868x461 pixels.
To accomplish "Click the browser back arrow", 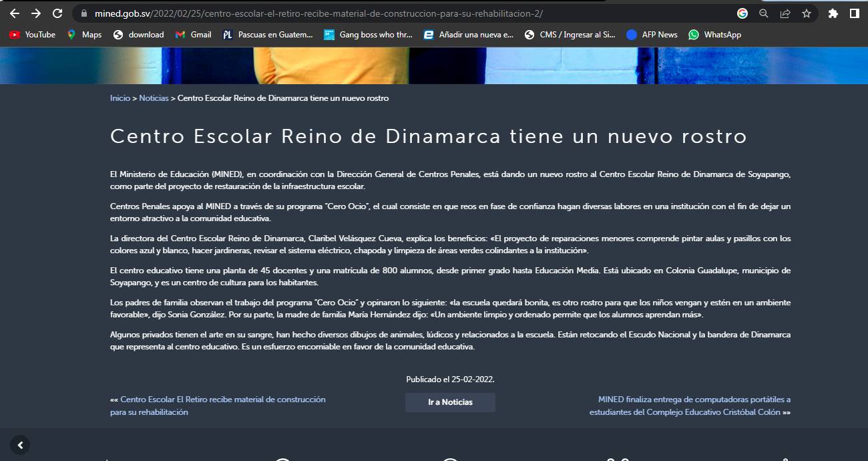I will pos(15,13).
